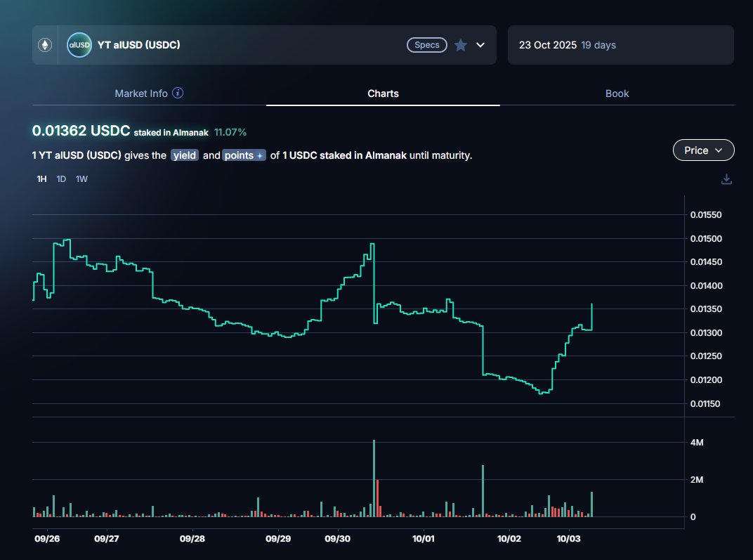Switch to the Market Info tab
This screenshot has height=560, width=753.
click(141, 93)
